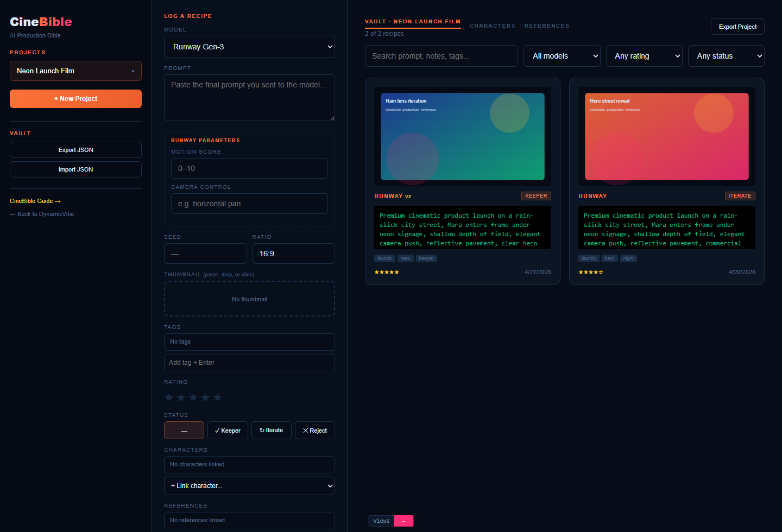
Task: Click the pink minus button beside Views
Action: 403,521
